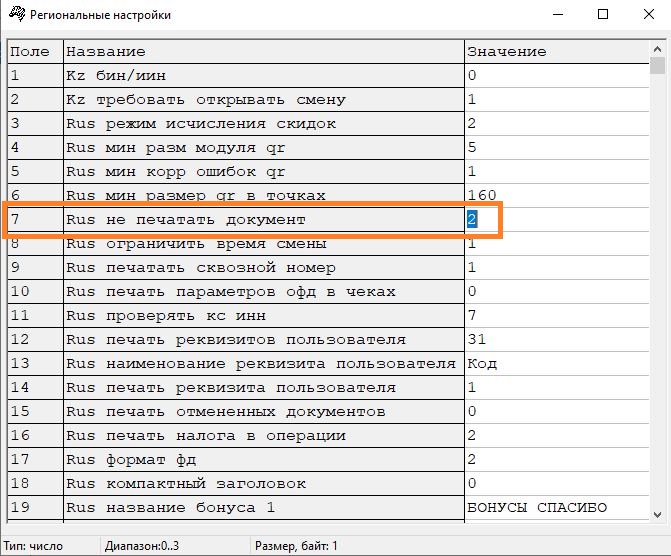Click the Поле column header
This screenshot has height=556, width=671.
tap(36, 52)
